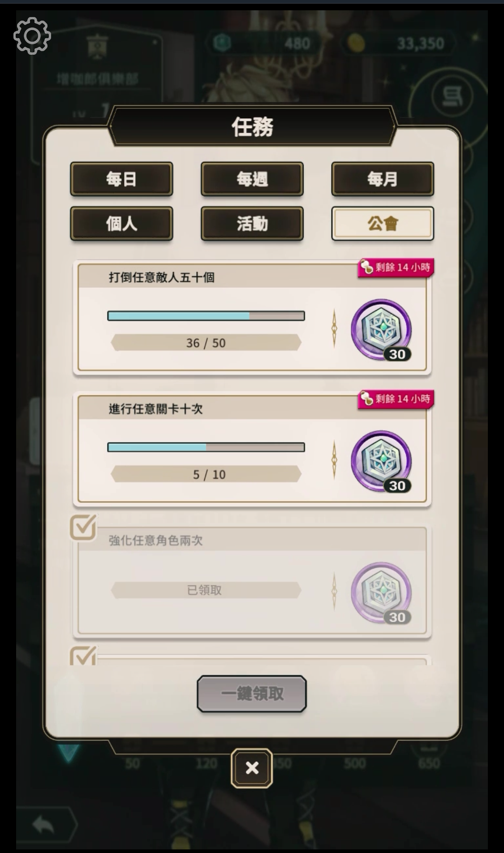This screenshot has width=504, height=853.
Task: Click the partially visible bottom quest checkmark
Action: point(83,656)
